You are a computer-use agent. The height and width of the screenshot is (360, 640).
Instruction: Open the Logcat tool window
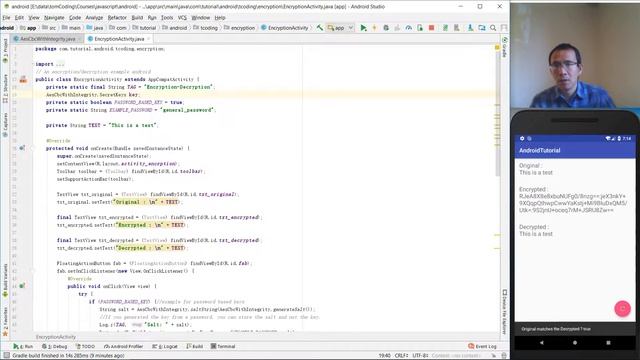click(165, 346)
